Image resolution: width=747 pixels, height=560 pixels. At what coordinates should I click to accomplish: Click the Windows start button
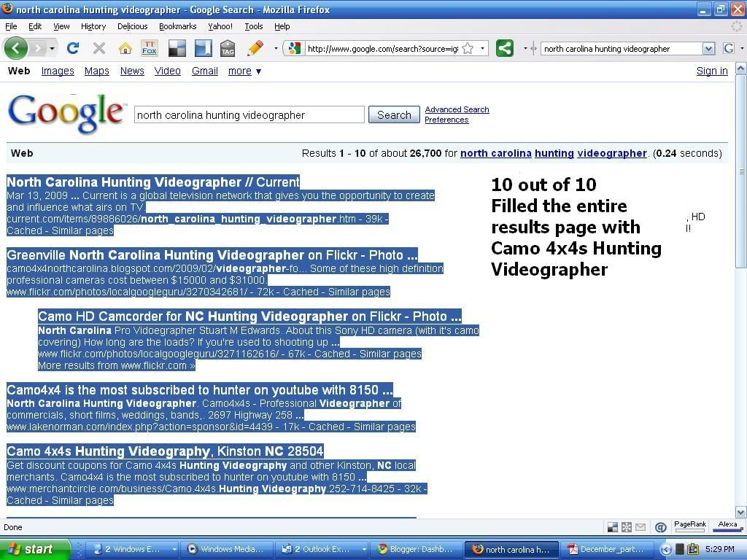34,549
